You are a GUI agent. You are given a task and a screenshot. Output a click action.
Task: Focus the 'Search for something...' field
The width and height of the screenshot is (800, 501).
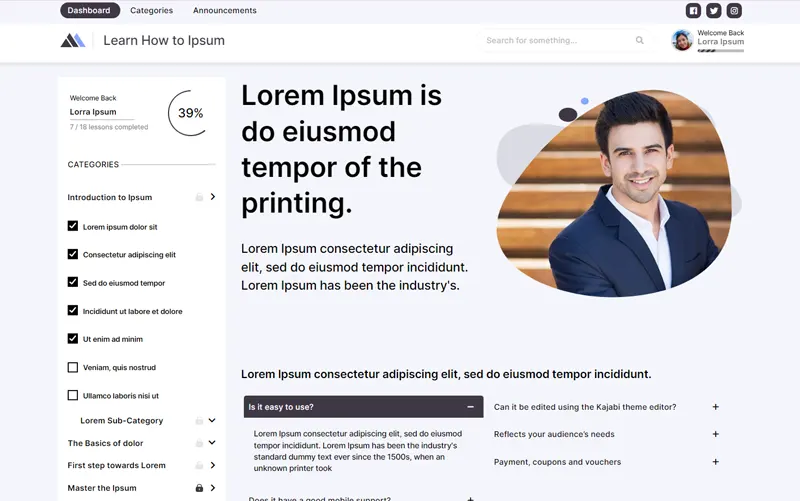[564, 40]
